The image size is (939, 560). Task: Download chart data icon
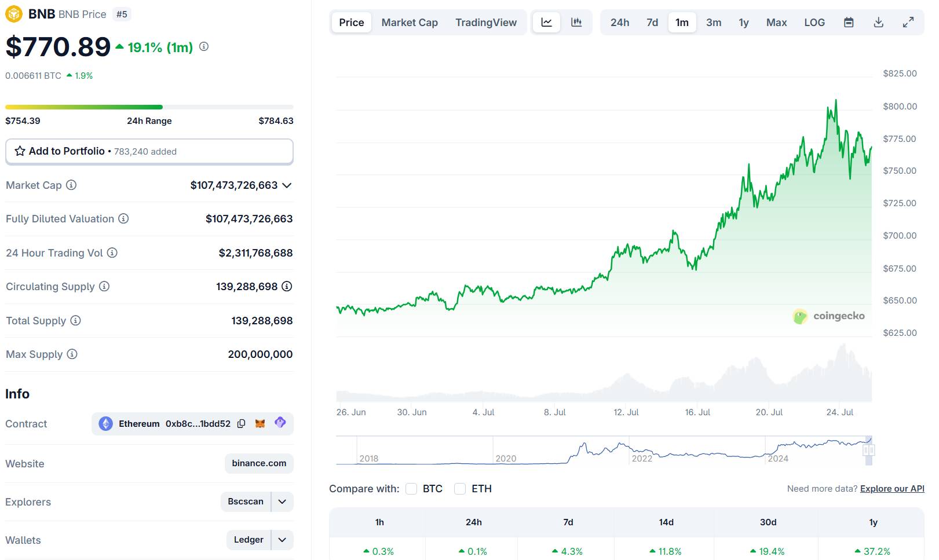[879, 23]
